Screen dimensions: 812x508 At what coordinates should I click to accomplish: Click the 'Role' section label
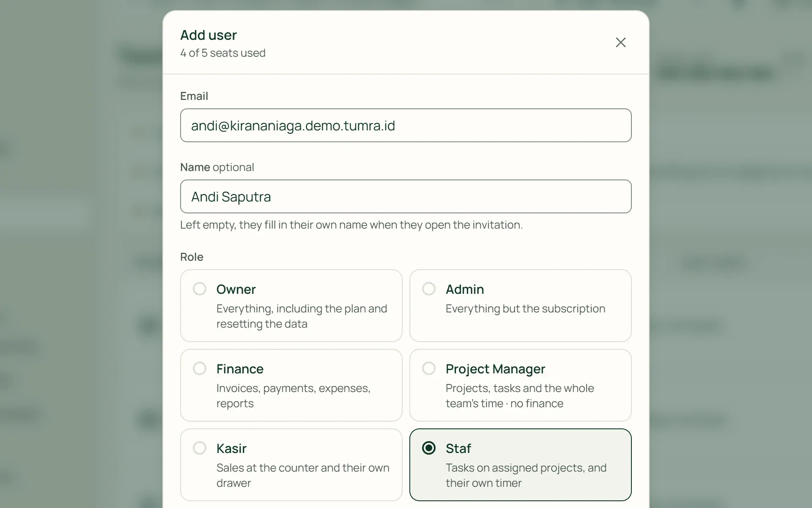click(192, 257)
